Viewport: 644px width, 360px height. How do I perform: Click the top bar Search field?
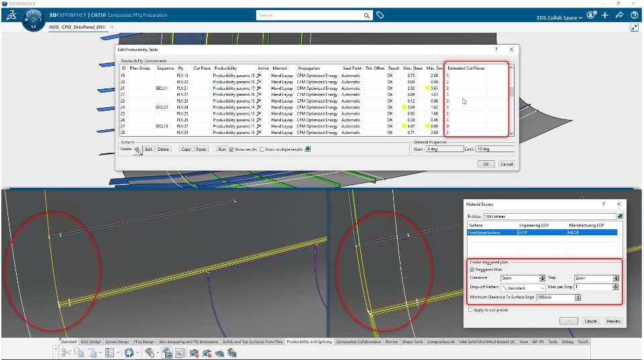[310, 15]
